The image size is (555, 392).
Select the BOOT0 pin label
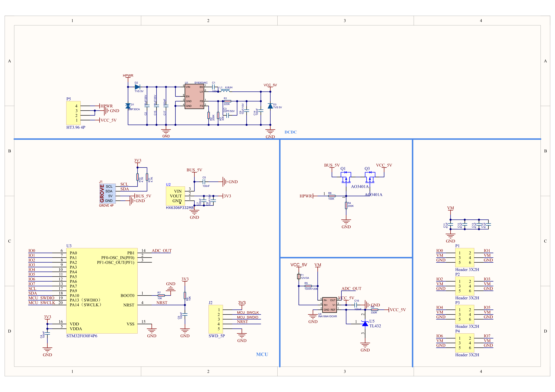pyautogui.click(x=127, y=296)
